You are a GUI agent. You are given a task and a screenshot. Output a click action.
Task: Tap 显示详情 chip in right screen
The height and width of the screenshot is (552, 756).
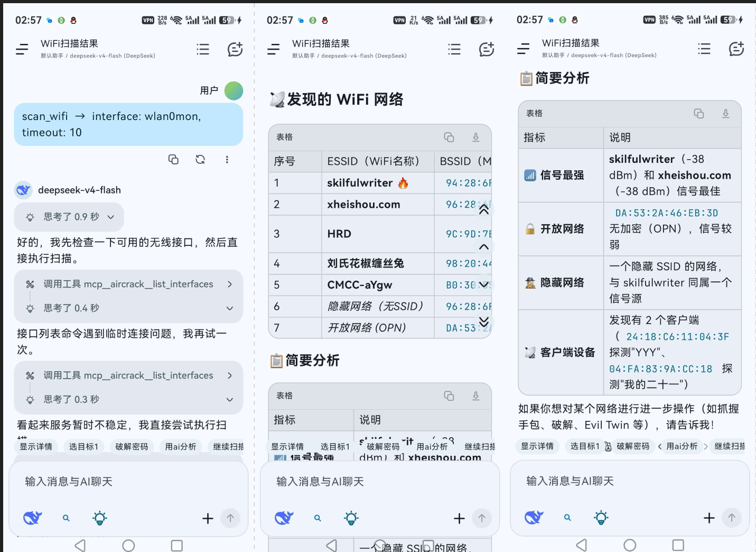point(537,446)
